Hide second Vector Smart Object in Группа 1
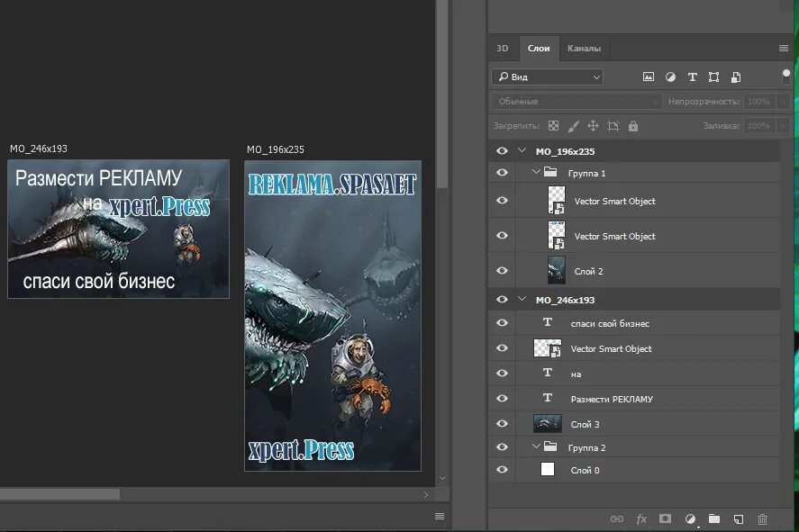The width and height of the screenshot is (799, 532). (x=502, y=235)
